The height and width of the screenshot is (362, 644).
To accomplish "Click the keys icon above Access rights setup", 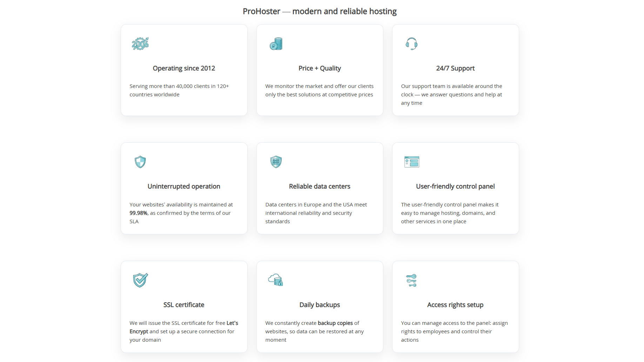I will tap(411, 280).
